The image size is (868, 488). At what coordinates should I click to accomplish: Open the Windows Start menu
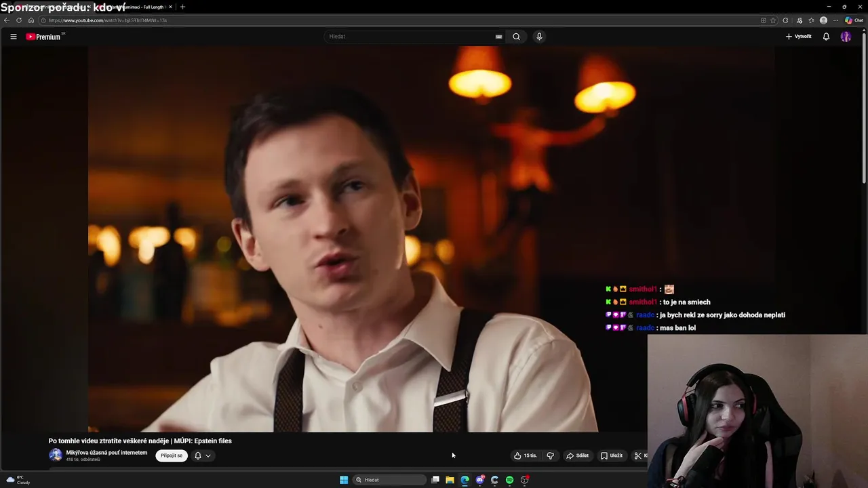pos(344,480)
